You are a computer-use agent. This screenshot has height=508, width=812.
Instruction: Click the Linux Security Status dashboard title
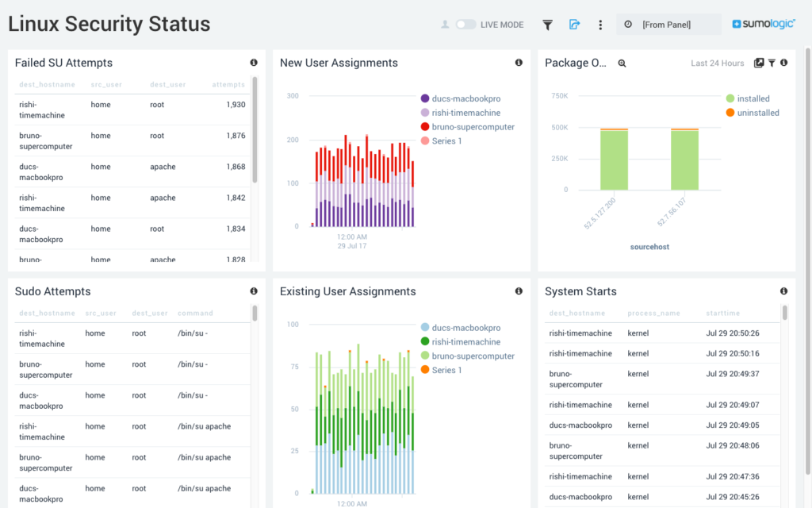click(x=109, y=24)
